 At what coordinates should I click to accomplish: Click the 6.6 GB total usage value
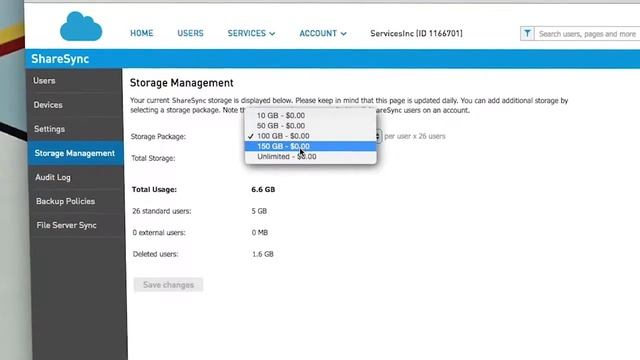263,189
